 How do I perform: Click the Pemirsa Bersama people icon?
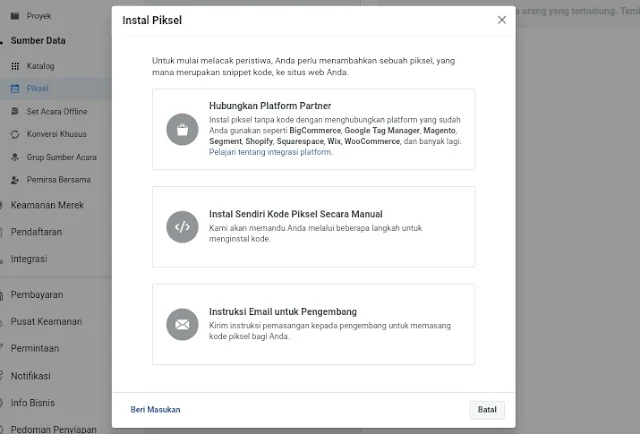[x=15, y=180]
